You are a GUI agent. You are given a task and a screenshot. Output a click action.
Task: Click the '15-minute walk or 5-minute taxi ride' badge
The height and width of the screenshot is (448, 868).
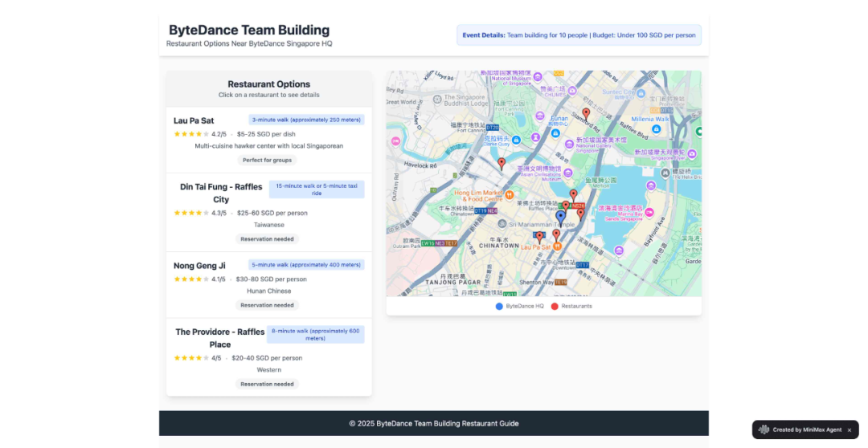click(317, 189)
